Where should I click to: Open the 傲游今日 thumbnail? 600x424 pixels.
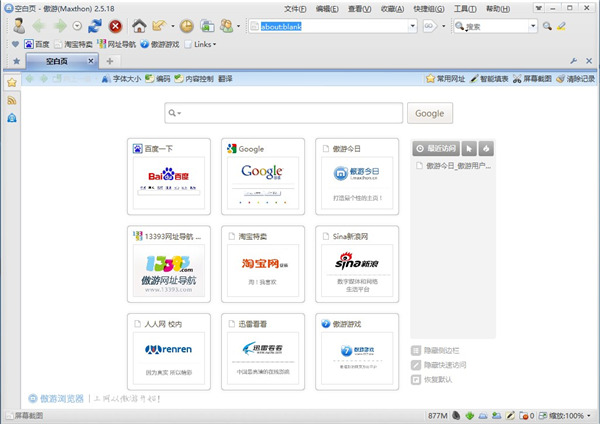tap(357, 176)
